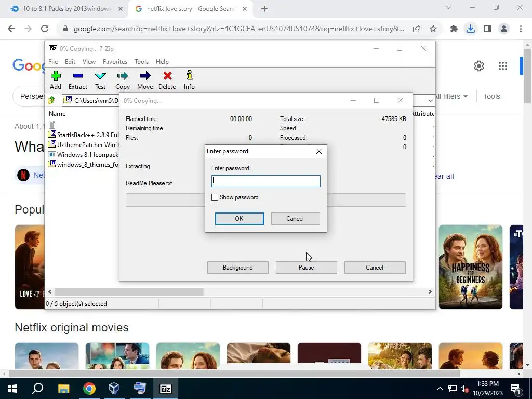
Task: Open notification center icon
Action: pos(515,389)
